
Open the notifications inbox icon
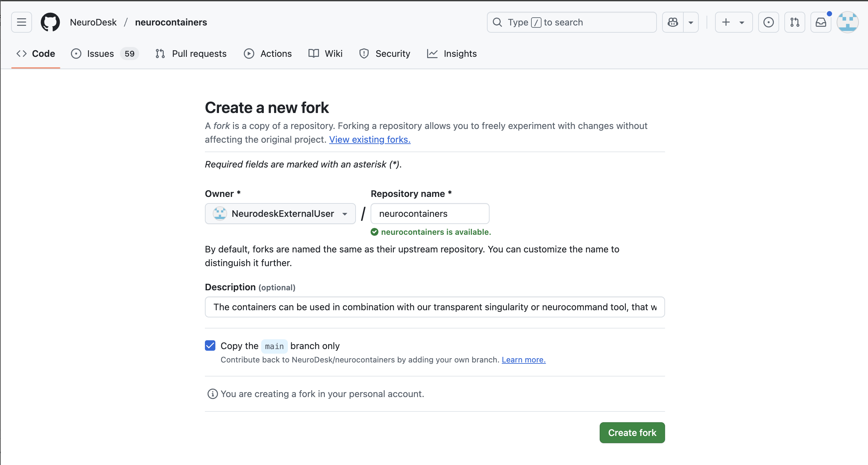[x=821, y=22]
